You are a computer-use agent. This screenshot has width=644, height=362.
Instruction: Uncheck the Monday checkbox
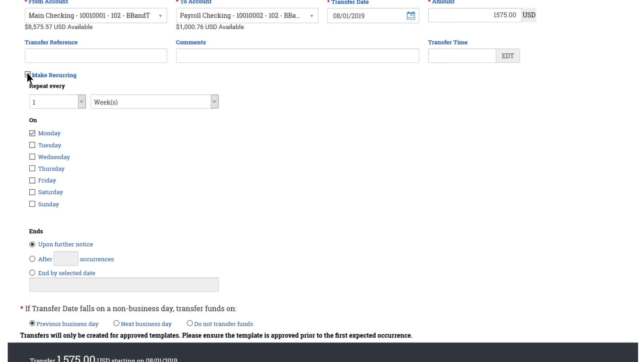(x=32, y=133)
